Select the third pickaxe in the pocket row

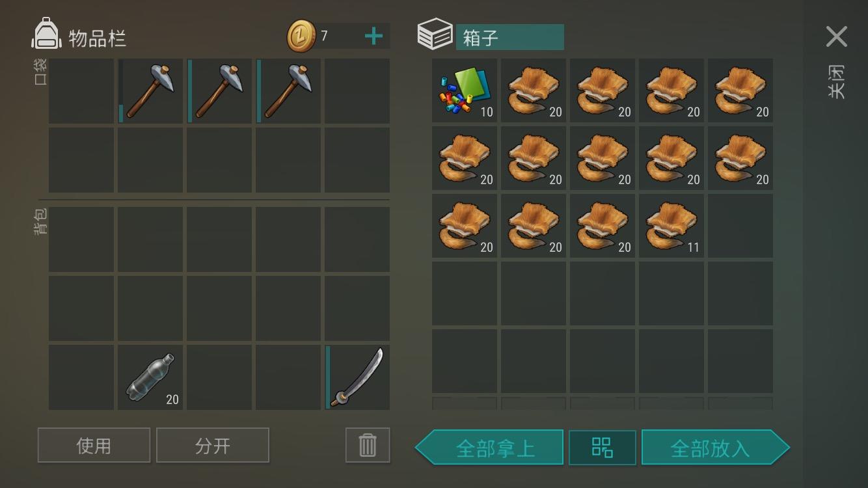click(288, 91)
